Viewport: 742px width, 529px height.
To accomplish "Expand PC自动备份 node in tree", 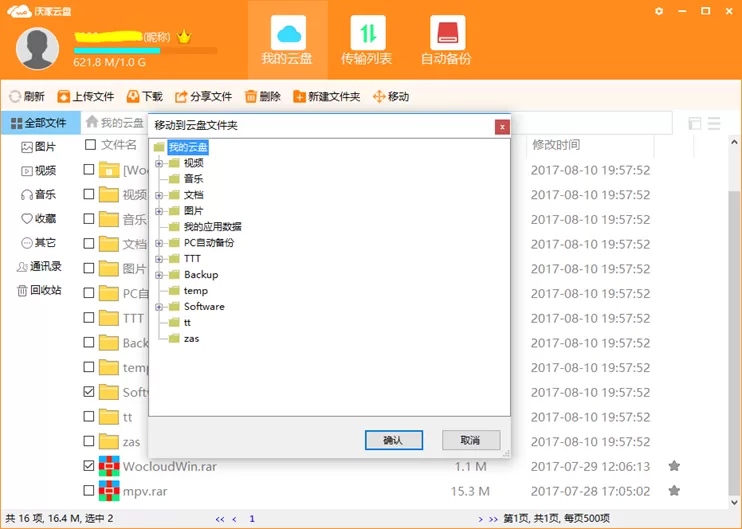I will (x=159, y=244).
